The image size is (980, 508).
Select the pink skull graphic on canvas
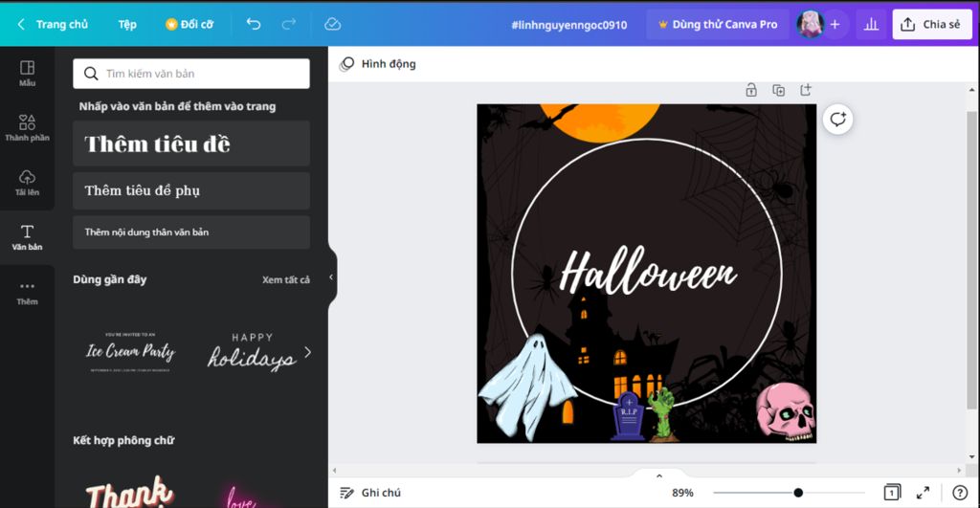pos(787,411)
